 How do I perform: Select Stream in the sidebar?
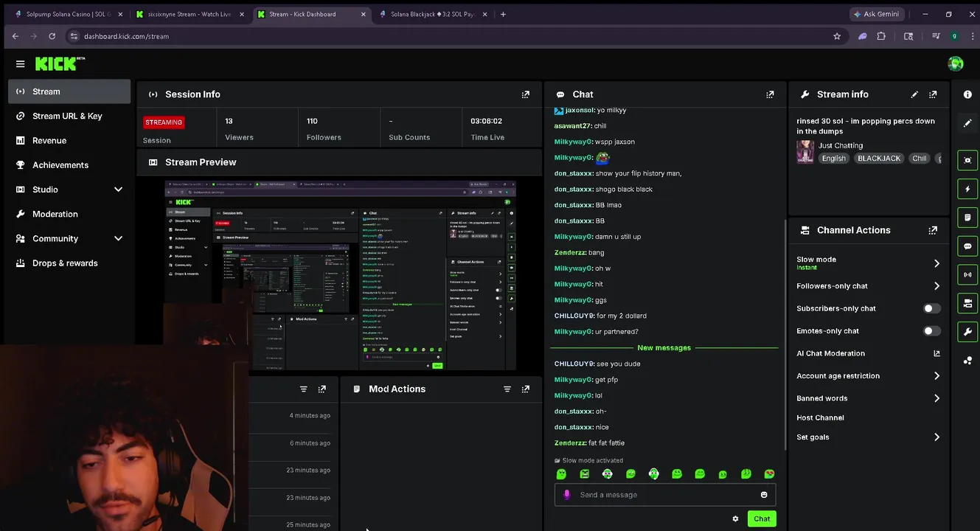pyautogui.click(x=69, y=91)
